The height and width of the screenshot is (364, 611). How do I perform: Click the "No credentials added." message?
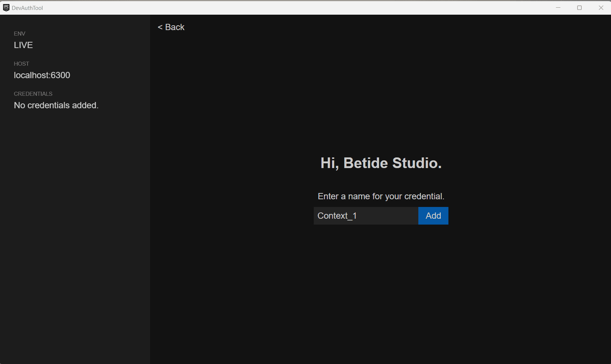click(56, 105)
